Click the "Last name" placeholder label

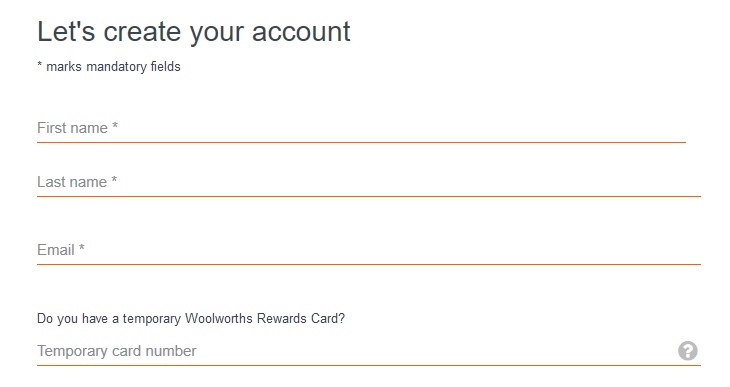coord(72,182)
